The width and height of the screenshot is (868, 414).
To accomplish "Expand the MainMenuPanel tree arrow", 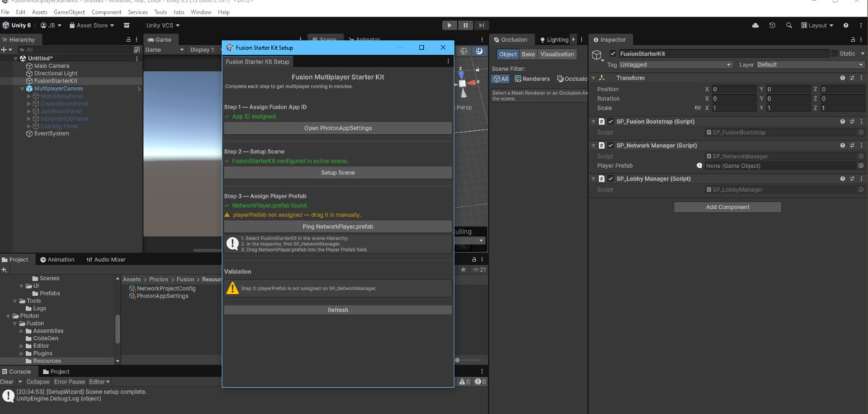I will pos(29,96).
